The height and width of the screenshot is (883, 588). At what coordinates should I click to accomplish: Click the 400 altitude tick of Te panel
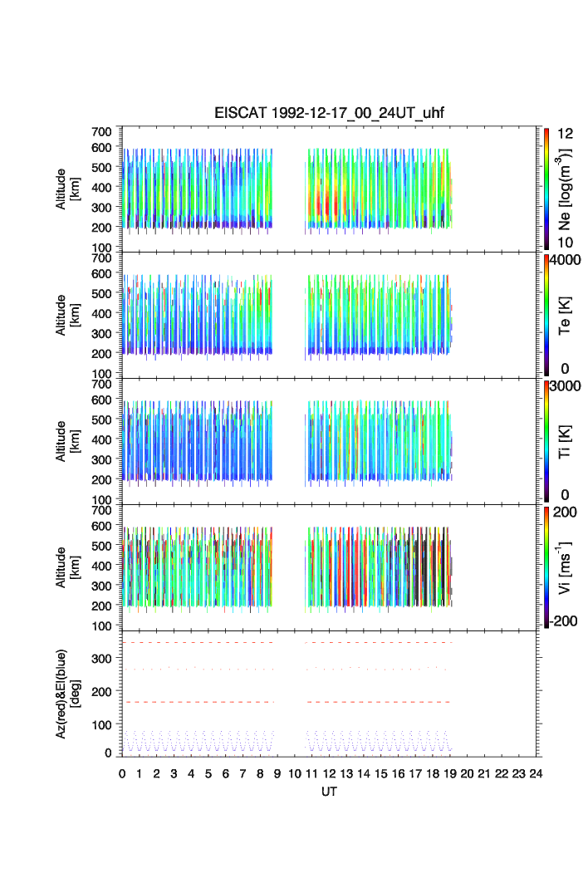(x=101, y=313)
